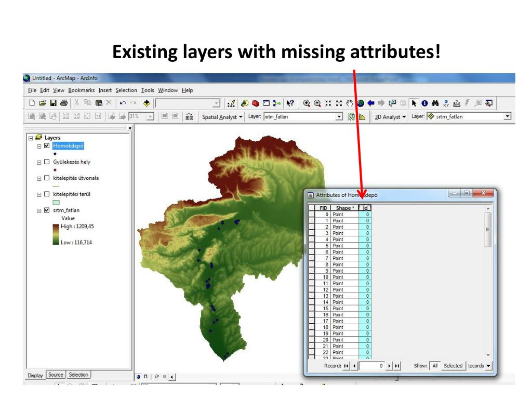Turn on kitelepítés útvonala layer
This screenshot has height=399, width=532.
point(47,178)
